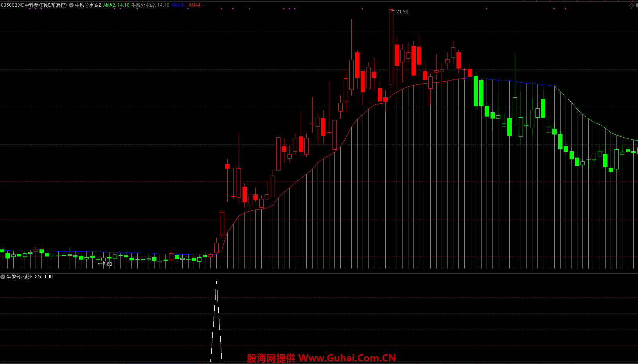Image resolution: width=638 pixels, height=364 pixels.
Task: Click the red AMA4 label
Action: click(x=196, y=5)
